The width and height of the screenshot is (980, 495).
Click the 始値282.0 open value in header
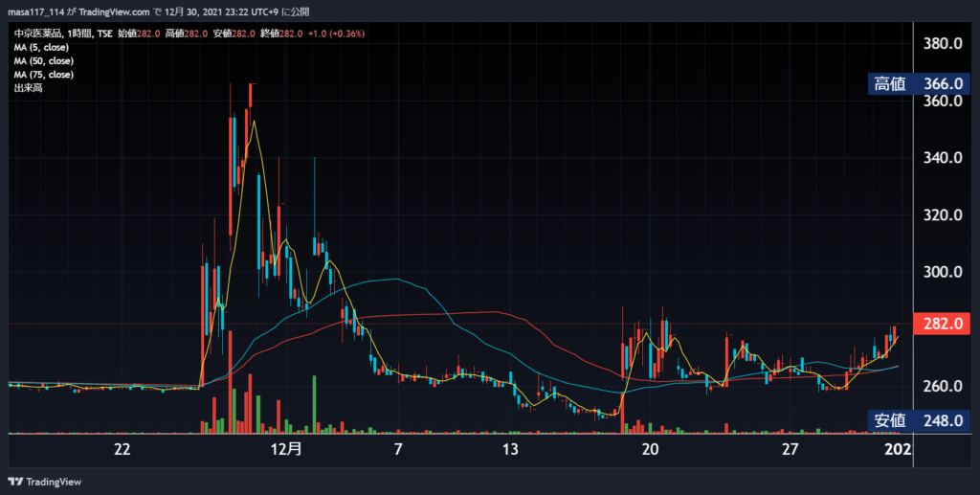pos(139,34)
